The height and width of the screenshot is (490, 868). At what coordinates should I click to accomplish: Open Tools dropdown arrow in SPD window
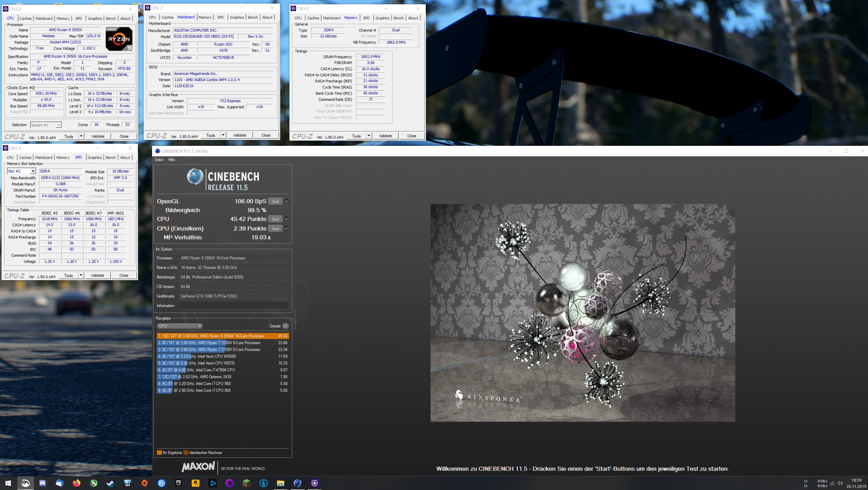pyautogui.click(x=81, y=275)
